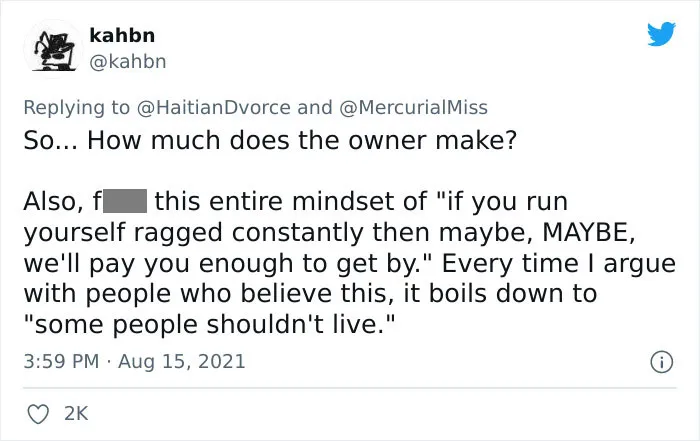Image resolution: width=700 pixels, height=441 pixels.
Task: Click the Twitter bird logo
Action: pos(661,33)
